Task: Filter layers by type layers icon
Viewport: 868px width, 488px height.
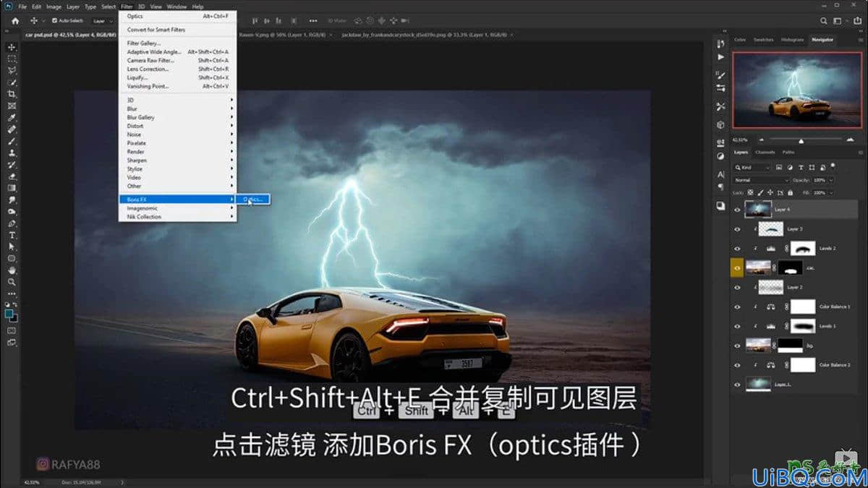Action: (x=799, y=167)
